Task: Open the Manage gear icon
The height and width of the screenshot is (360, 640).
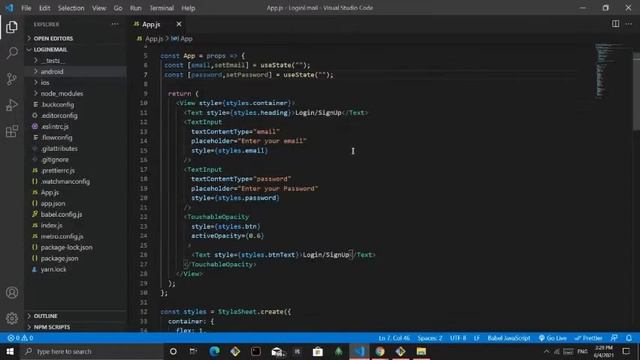Action: point(12,318)
